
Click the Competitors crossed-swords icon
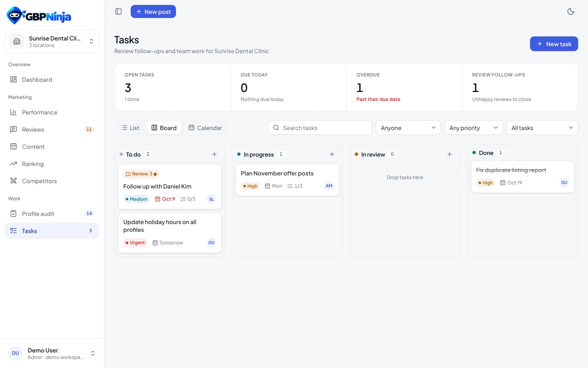[13, 181]
